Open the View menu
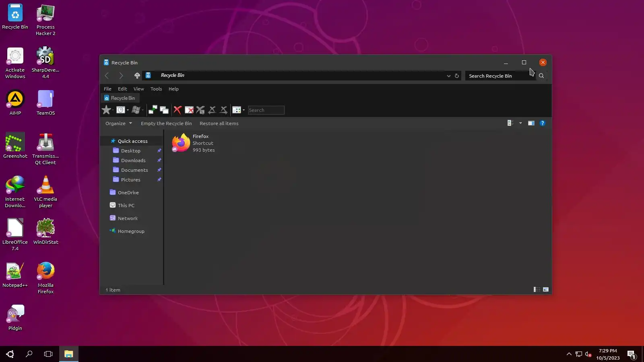The width and height of the screenshot is (644, 362). click(x=138, y=89)
